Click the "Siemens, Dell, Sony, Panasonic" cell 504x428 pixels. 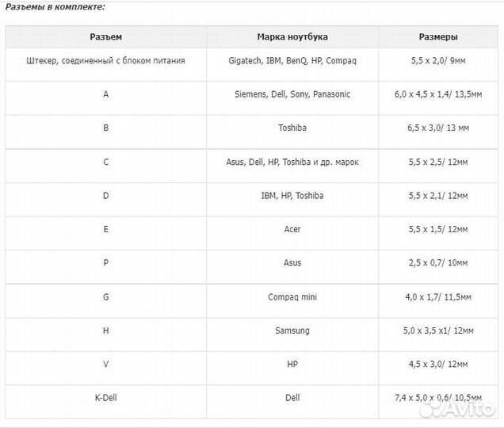pos(292,94)
